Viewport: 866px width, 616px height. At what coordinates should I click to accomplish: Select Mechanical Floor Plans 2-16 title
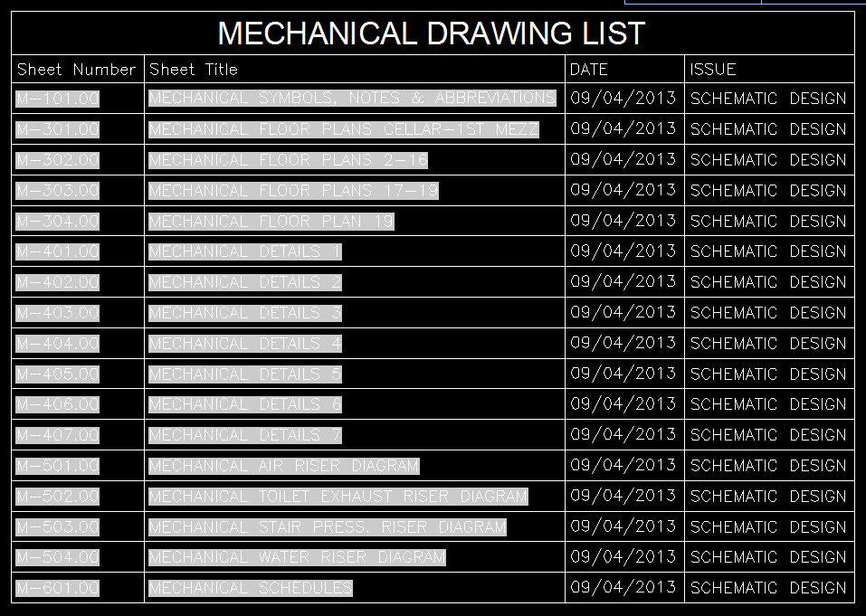(288, 160)
